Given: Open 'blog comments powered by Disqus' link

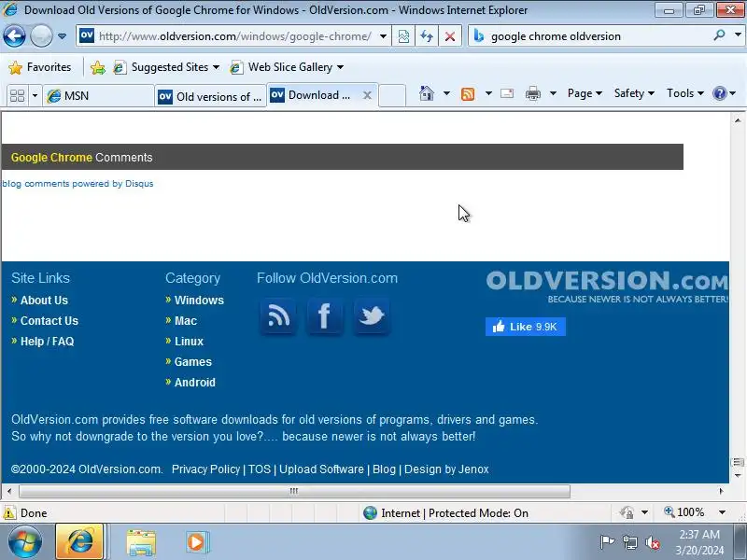Looking at the screenshot, I should tap(78, 183).
